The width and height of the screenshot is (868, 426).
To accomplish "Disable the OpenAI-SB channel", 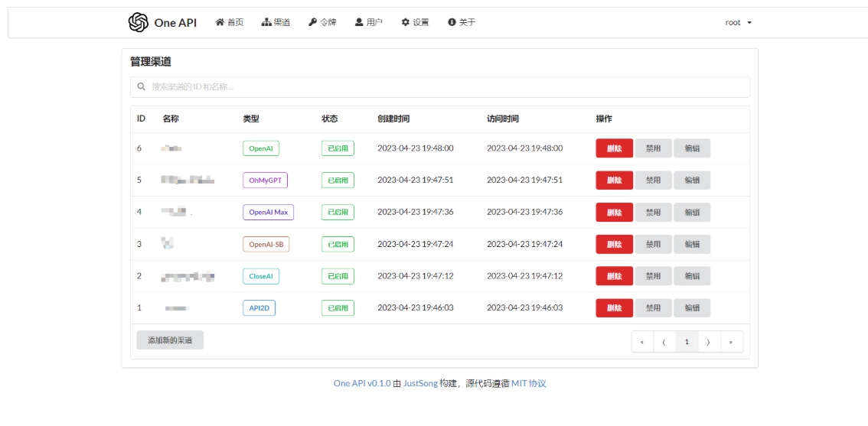I will click(653, 244).
